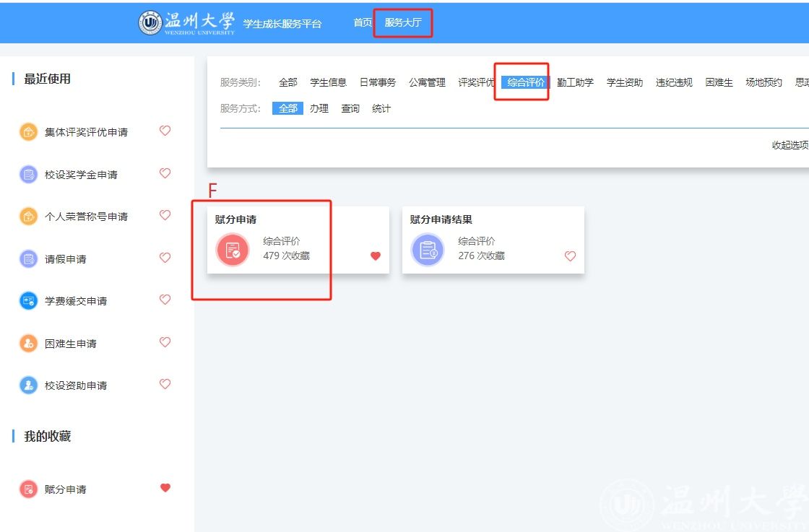Filter services by 办理 method

[319, 108]
